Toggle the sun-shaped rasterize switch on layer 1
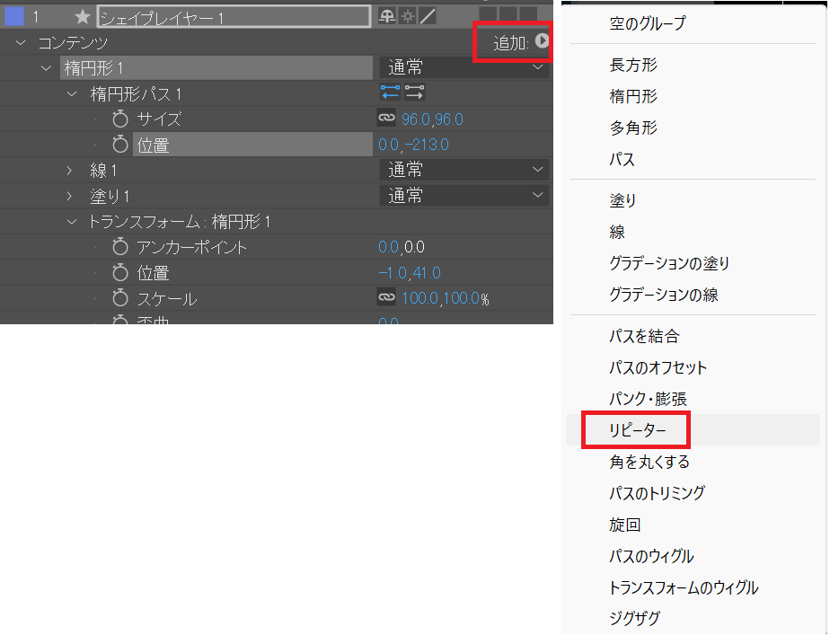The image size is (830, 644). click(408, 16)
